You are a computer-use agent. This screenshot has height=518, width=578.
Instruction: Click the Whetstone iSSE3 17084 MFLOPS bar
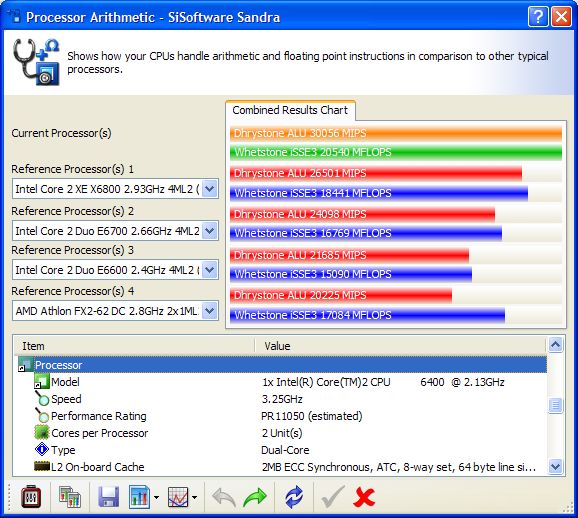tap(367, 315)
